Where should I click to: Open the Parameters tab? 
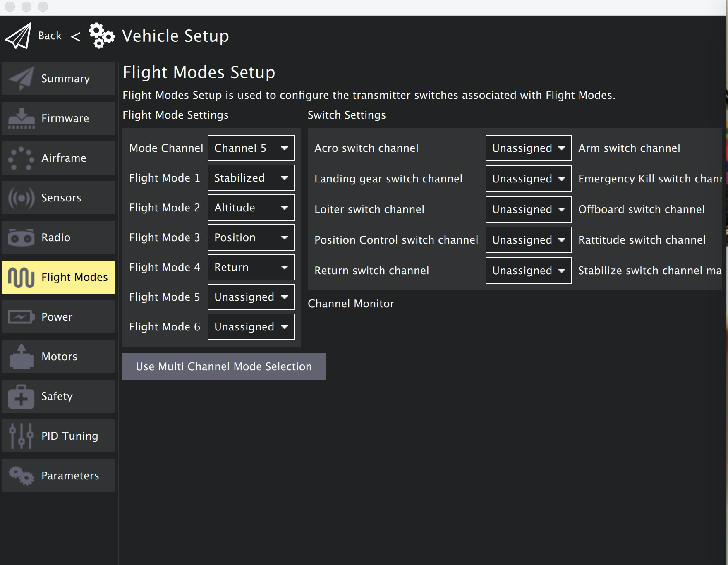click(58, 476)
